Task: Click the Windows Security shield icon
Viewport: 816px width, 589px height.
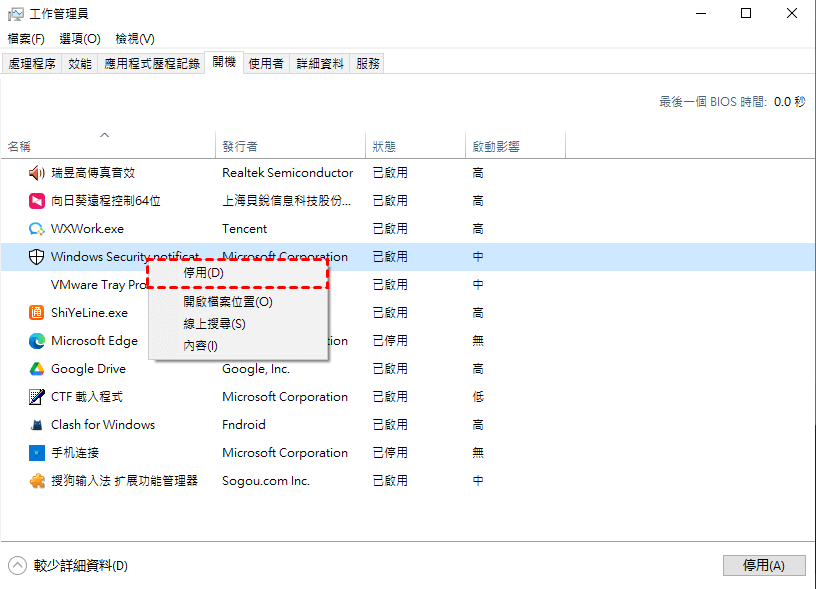Action: click(x=36, y=257)
